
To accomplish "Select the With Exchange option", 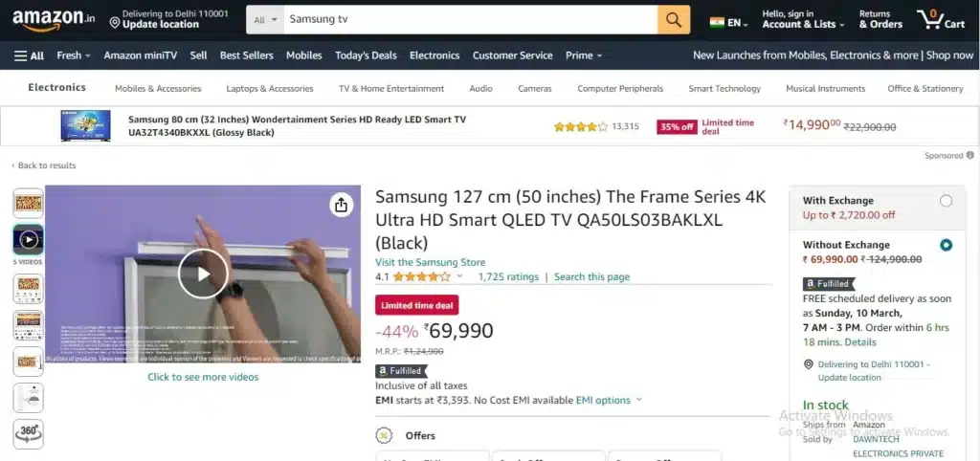I will 946,201.
